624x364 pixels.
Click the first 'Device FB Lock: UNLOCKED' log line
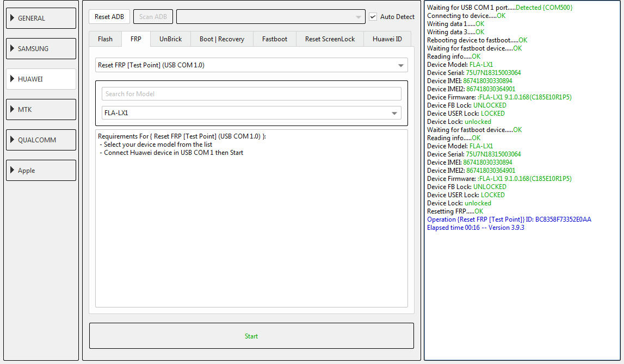467,105
